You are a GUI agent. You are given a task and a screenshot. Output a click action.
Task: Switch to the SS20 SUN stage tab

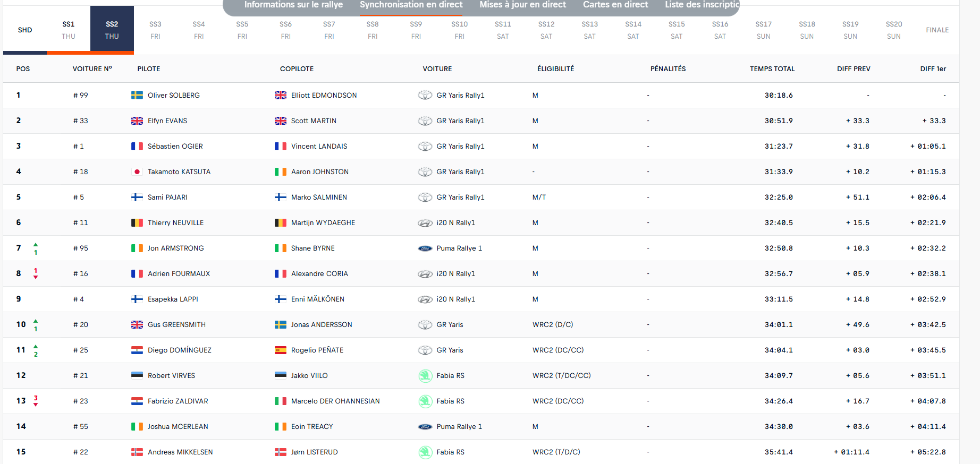pyautogui.click(x=894, y=30)
